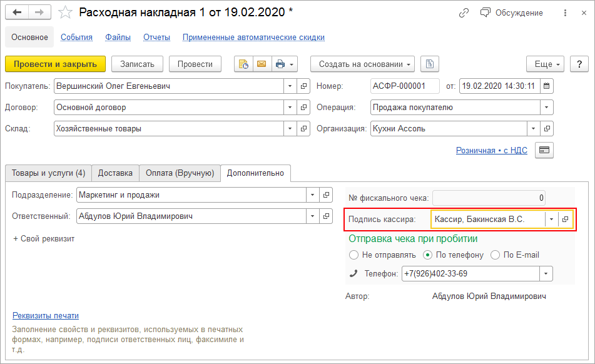Click the № фискального чека field
Screen dimensions: 595x364
[489, 198]
